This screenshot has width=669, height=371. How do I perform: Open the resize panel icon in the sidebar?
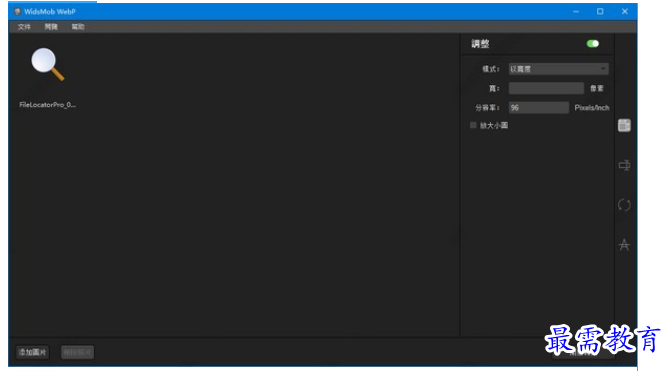coord(624,125)
